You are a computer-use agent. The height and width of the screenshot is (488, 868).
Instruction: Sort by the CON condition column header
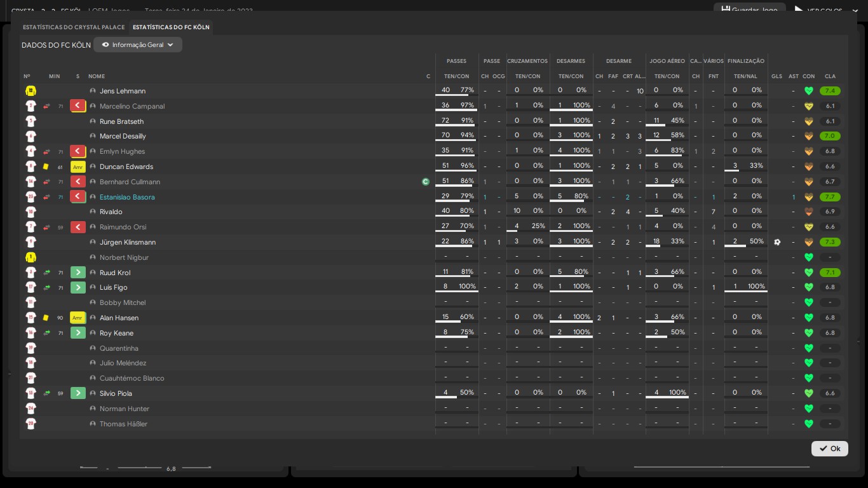click(809, 76)
